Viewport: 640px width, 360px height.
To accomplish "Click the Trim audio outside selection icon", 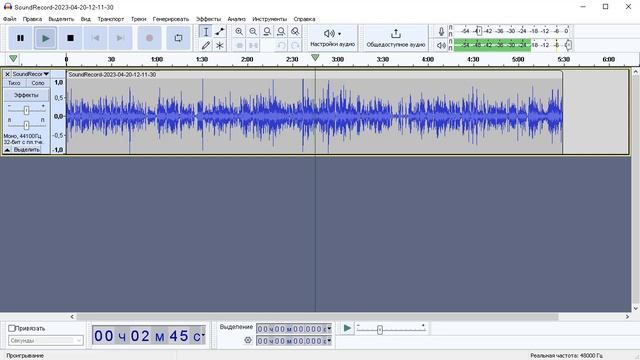I will click(x=240, y=45).
